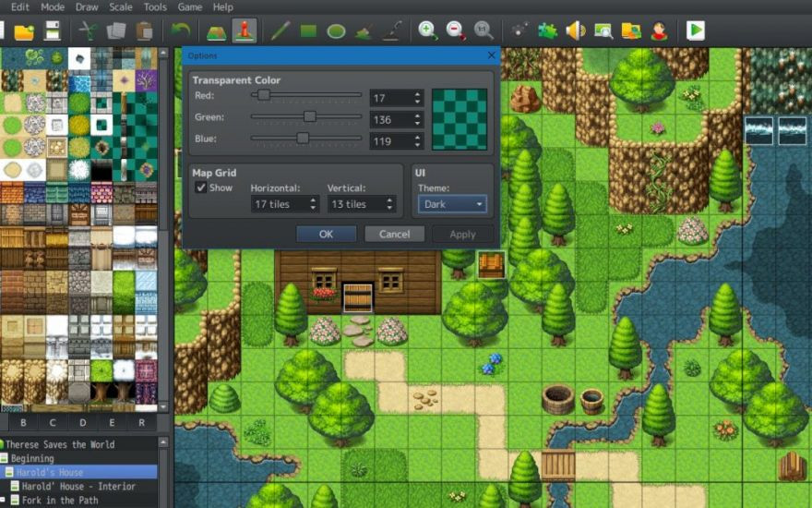Click Horizontal tiles spinner arrows
Image resolution: width=812 pixels, height=508 pixels.
[313, 204]
